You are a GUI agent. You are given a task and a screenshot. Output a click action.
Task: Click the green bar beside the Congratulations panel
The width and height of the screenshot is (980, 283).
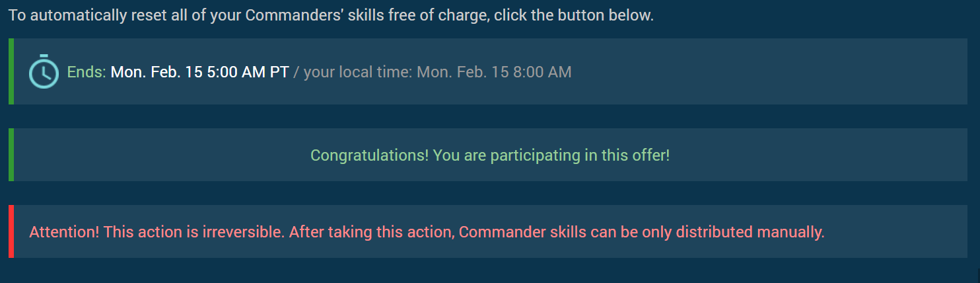[11, 155]
